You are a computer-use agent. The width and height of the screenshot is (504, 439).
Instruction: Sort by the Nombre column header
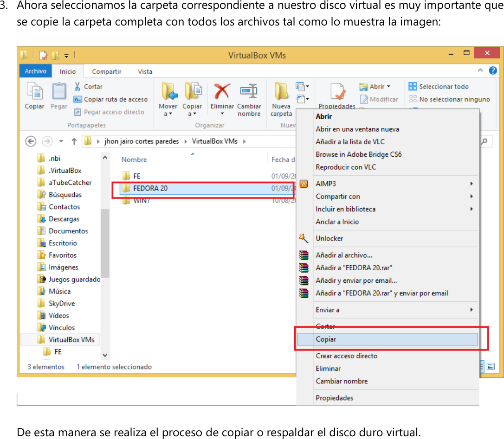tap(134, 159)
